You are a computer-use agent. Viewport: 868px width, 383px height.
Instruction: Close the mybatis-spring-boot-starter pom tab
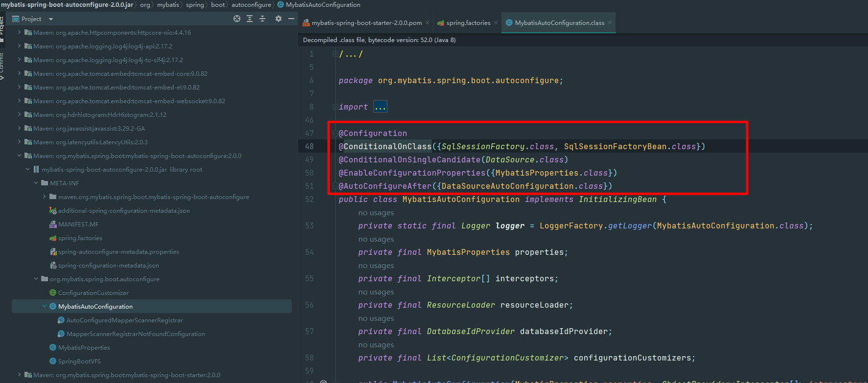[427, 23]
